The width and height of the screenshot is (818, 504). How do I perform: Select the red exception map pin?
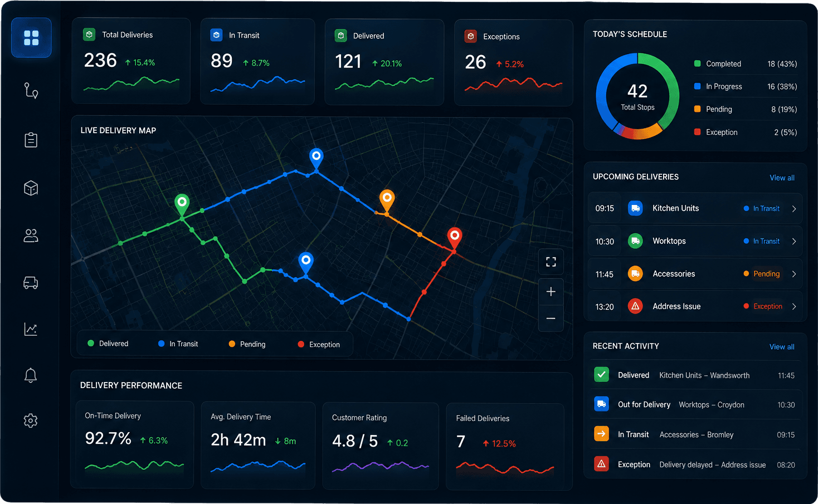coord(455,238)
